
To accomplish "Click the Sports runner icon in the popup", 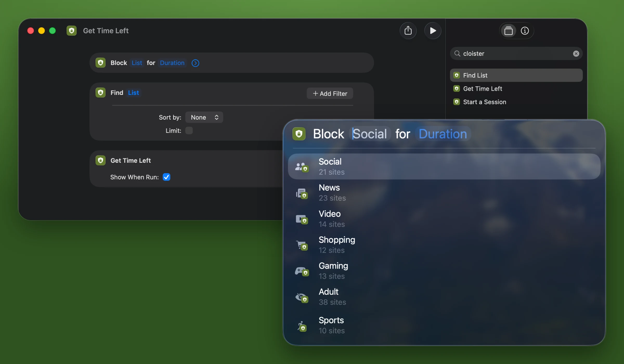I will tap(302, 326).
